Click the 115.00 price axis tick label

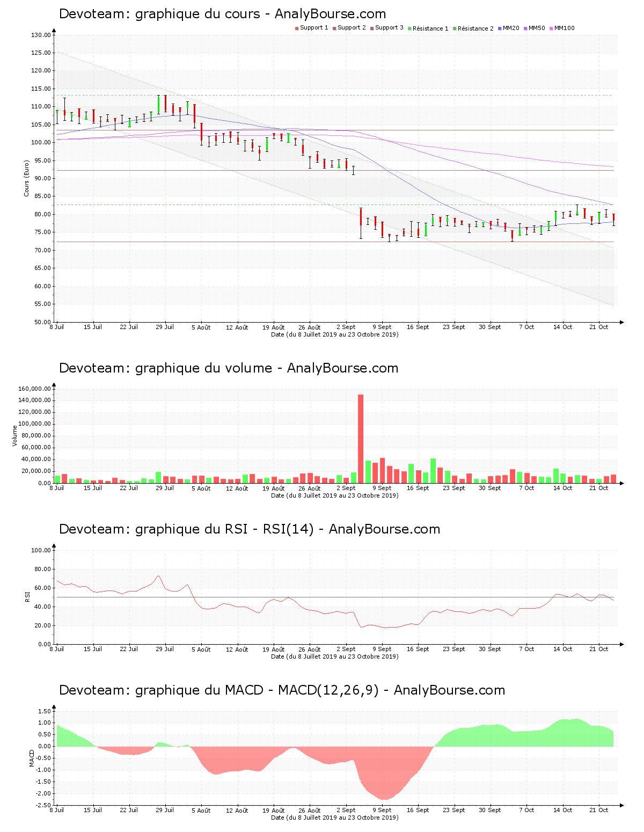(41, 89)
